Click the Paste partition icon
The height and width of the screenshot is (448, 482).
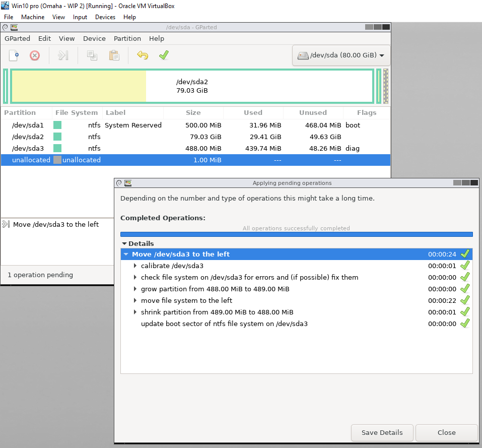click(x=114, y=55)
